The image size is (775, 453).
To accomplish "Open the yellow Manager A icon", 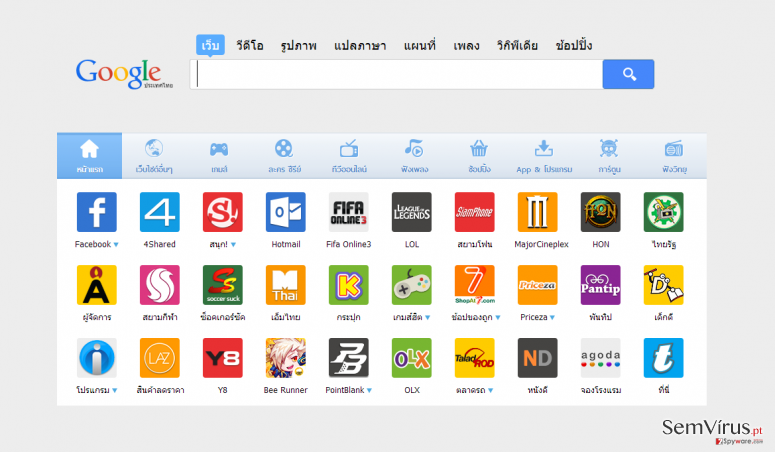I will pyautogui.click(x=97, y=285).
